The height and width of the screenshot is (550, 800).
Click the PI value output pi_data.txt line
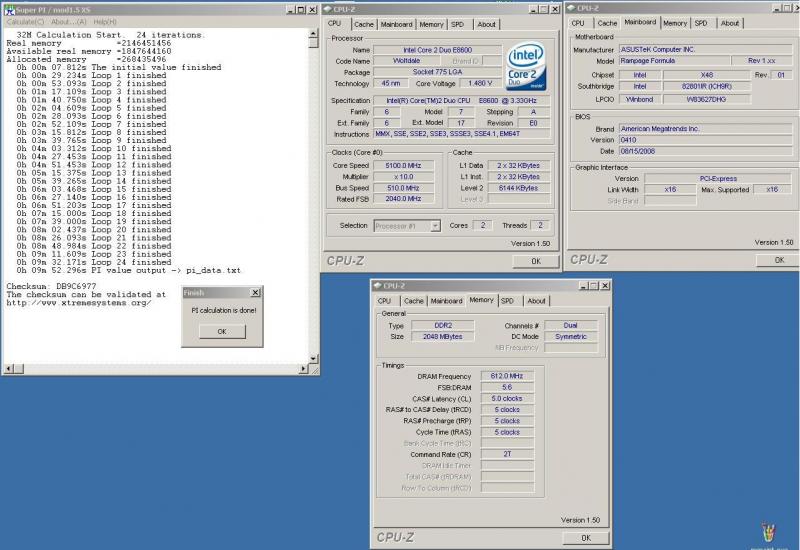(x=128, y=270)
